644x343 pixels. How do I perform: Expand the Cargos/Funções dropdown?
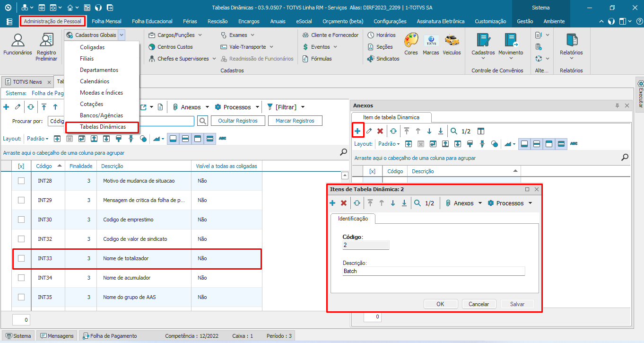pos(200,35)
